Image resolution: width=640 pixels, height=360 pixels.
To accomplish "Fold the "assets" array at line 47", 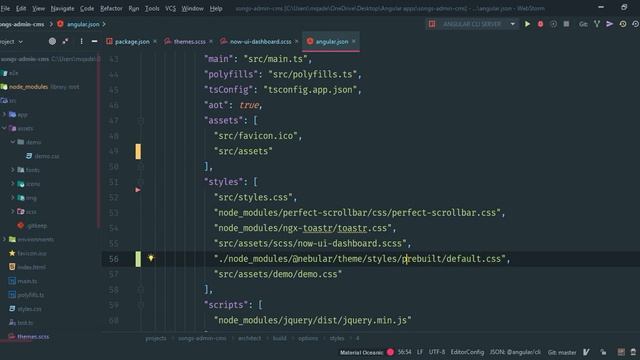I will 140,120.
